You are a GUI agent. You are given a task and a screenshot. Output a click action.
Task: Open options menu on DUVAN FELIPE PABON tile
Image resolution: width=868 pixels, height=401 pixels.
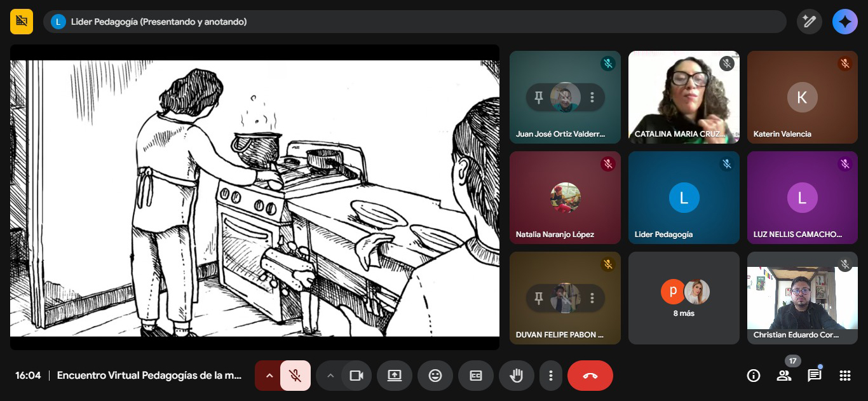[x=592, y=298]
